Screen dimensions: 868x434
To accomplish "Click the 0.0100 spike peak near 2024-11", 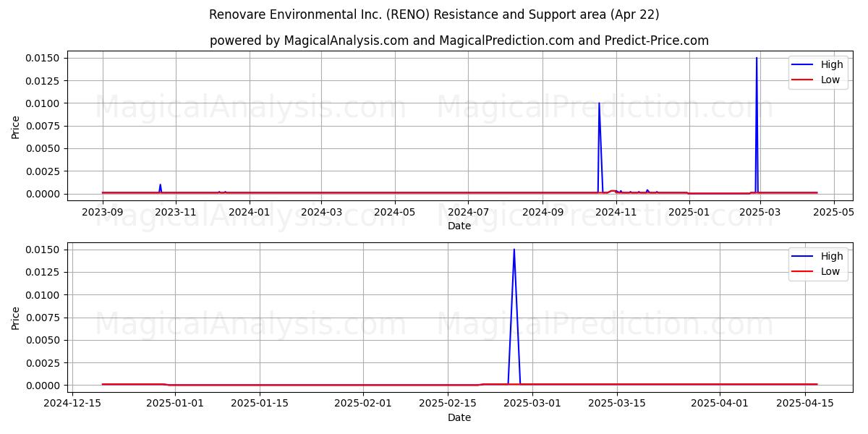I will pos(599,103).
